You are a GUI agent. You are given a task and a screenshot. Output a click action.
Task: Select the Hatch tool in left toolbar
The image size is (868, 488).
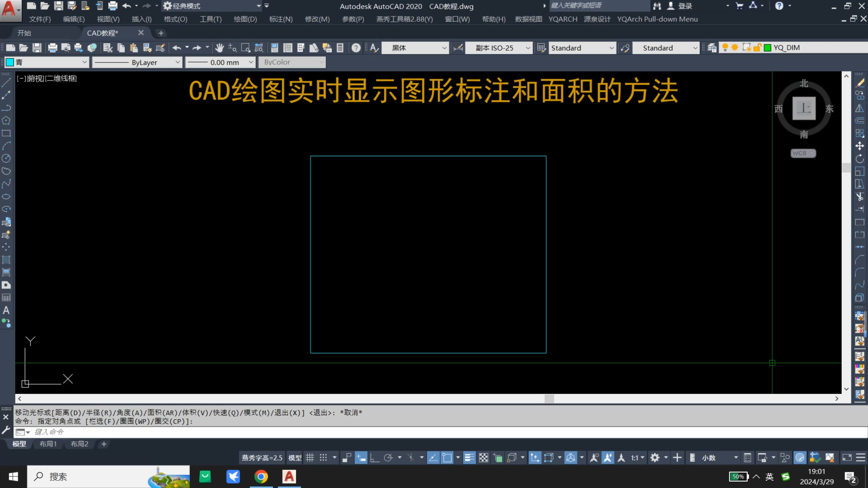(6, 260)
